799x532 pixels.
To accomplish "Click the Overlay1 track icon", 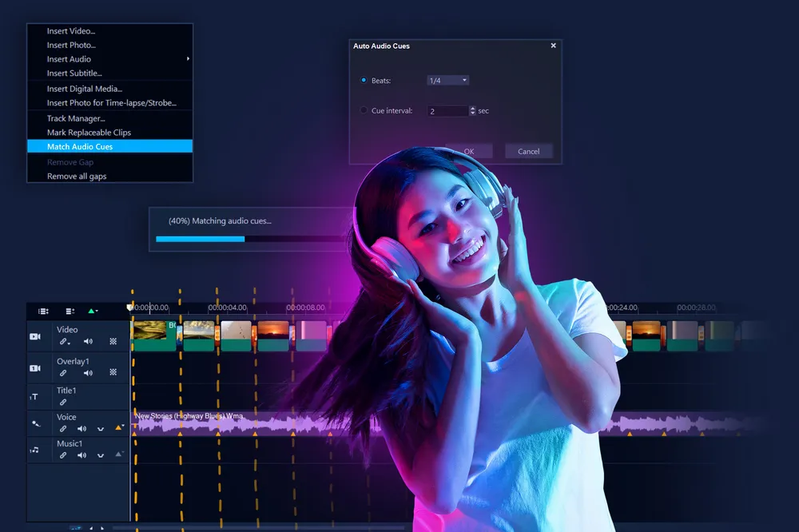I will tap(35, 368).
